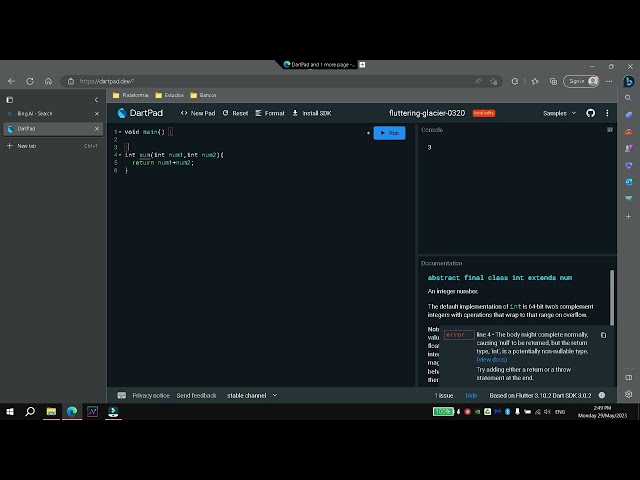The height and width of the screenshot is (480, 640).
Task: Open the Favorites list icon
Action: [x=535, y=81]
